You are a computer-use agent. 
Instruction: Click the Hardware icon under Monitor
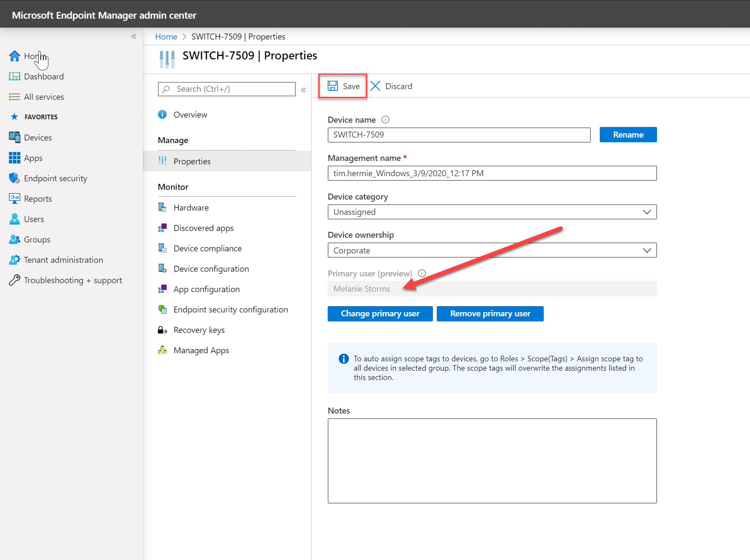point(163,208)
